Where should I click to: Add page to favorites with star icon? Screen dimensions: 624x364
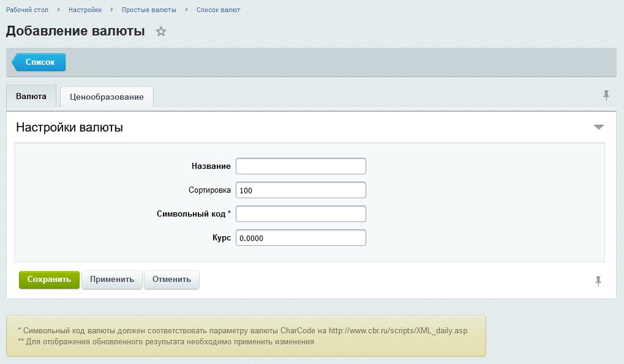coord(161,31)
